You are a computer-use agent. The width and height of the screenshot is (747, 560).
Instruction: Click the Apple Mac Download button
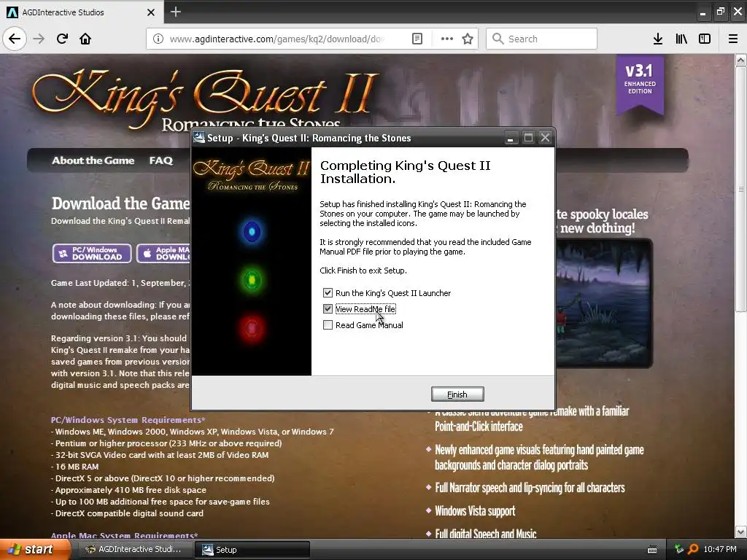click(x=163, y=253)
